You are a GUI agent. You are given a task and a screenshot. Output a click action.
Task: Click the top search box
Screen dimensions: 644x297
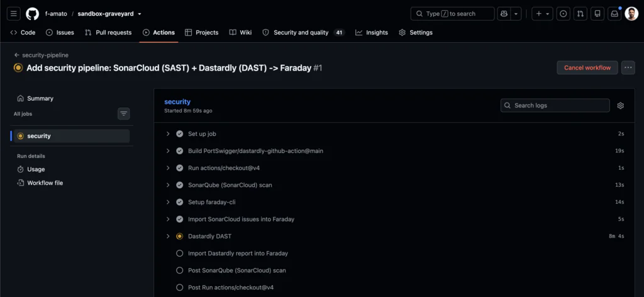(452, 14)
